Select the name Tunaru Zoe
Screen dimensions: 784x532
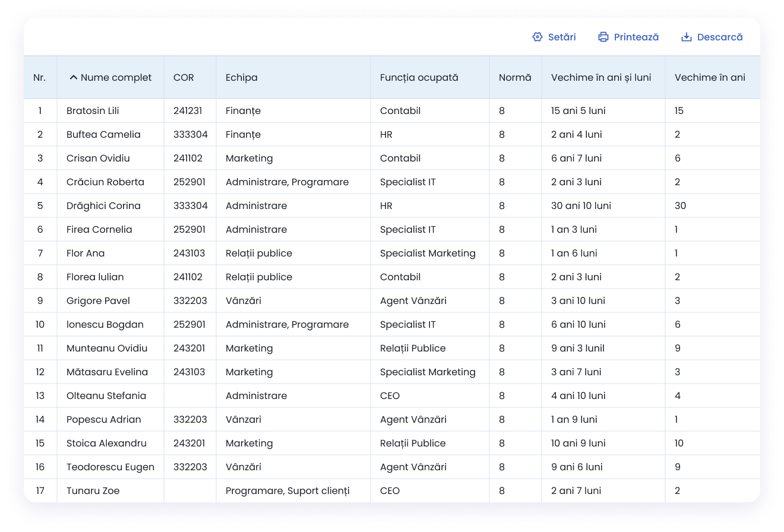93,490
